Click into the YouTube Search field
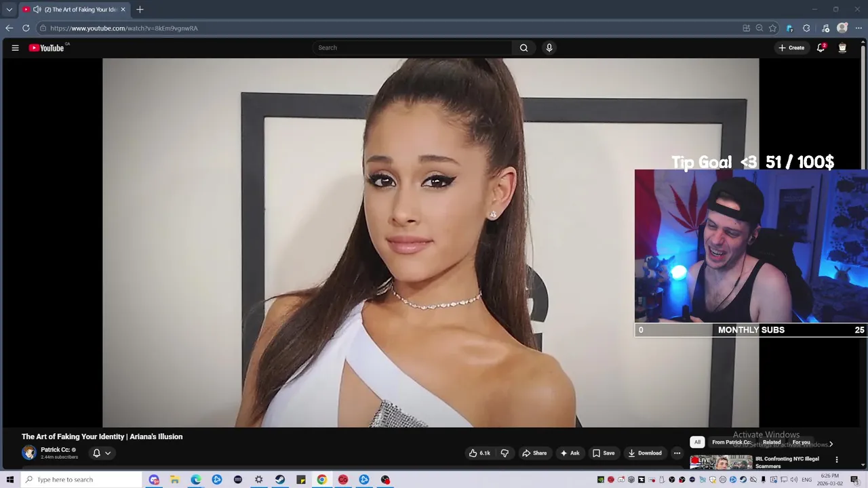Screen dimensions: 868x488 414,48
